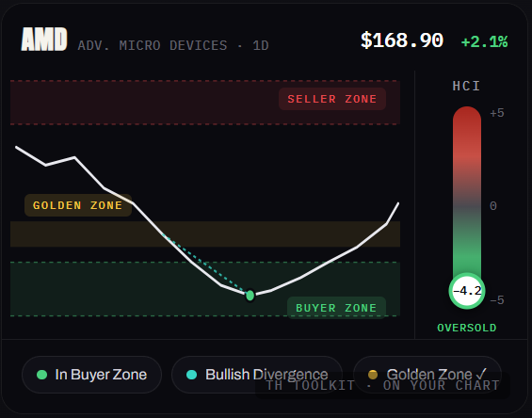Click the HCI heading above the gauge
532x418 pixels.
click(466, 86)
